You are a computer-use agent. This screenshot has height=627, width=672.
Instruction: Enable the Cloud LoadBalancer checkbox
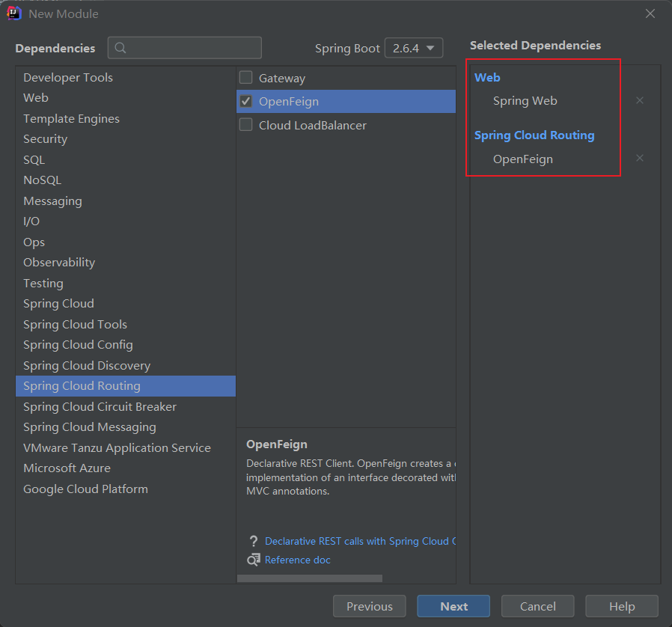pyautogui.click(x=246, y=125)
